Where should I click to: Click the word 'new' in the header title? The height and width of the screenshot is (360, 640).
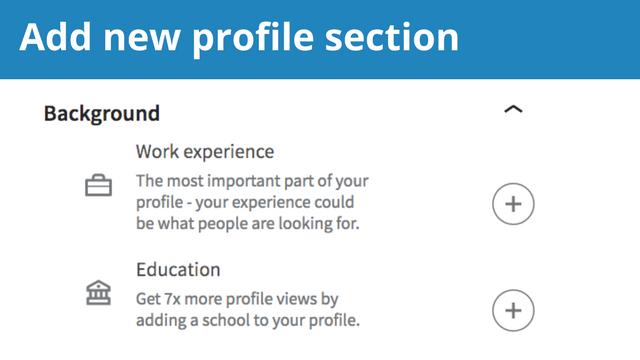142,40
